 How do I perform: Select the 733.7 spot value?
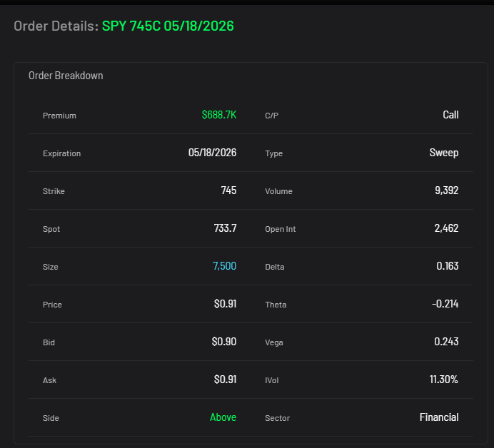click(x=226, y=228)
